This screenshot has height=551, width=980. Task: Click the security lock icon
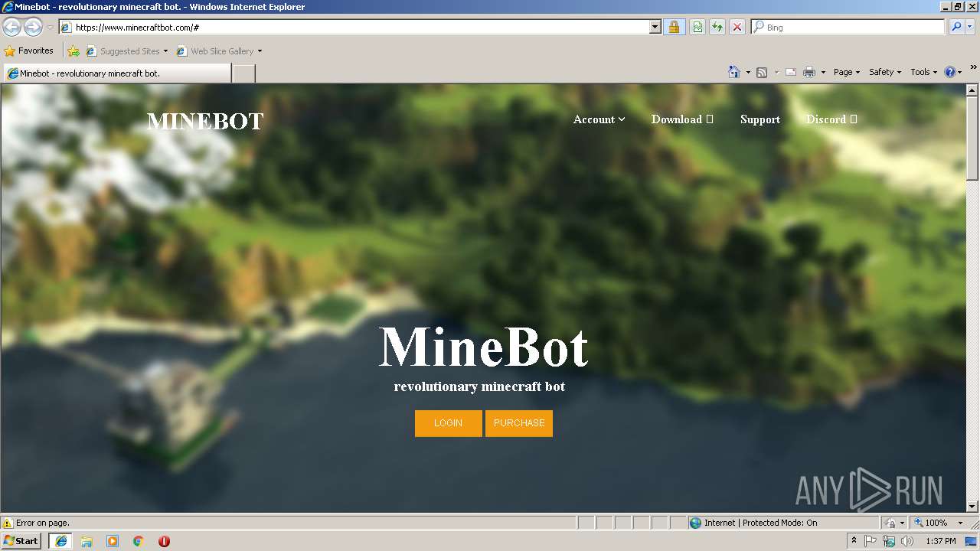point(674,28)
